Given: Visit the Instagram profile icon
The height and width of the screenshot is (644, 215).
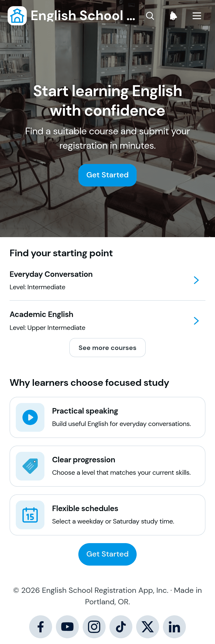Looking at the screenshot, I should point(94,627).
